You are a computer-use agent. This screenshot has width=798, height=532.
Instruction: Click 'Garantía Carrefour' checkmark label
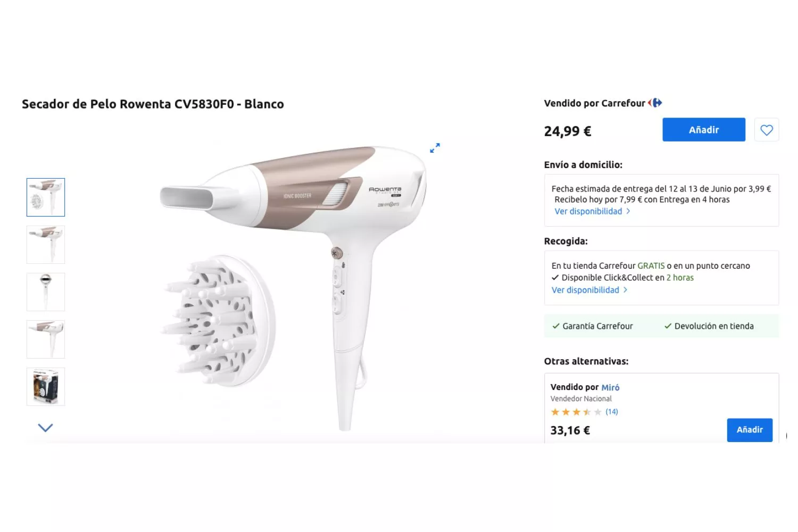593,326
